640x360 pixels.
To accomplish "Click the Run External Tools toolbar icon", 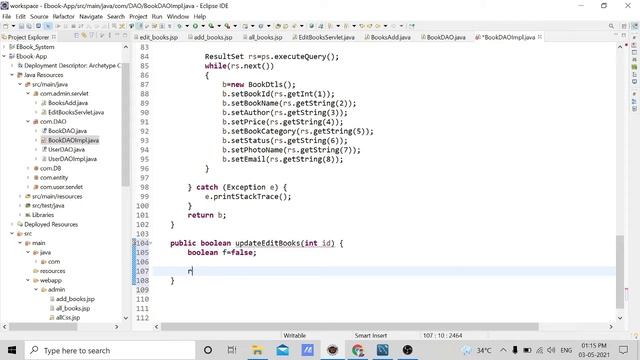I will coord(227,26).
